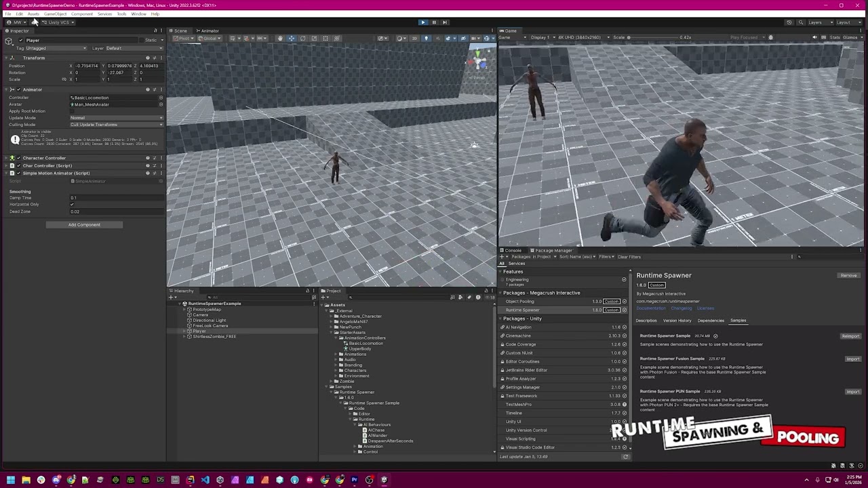Viewport: 868px width, 488px height.
Task: Click Hierarchy add (+) button
Action: click(172, 297)
